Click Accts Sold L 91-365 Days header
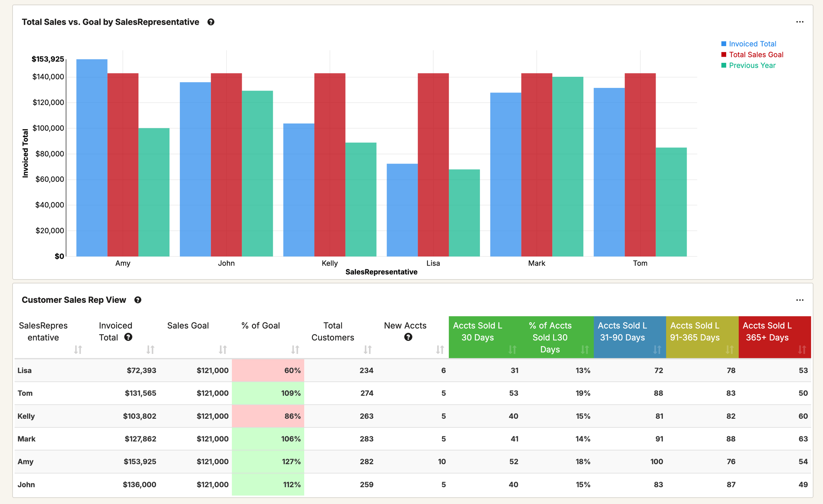 (x=695, y=331)
